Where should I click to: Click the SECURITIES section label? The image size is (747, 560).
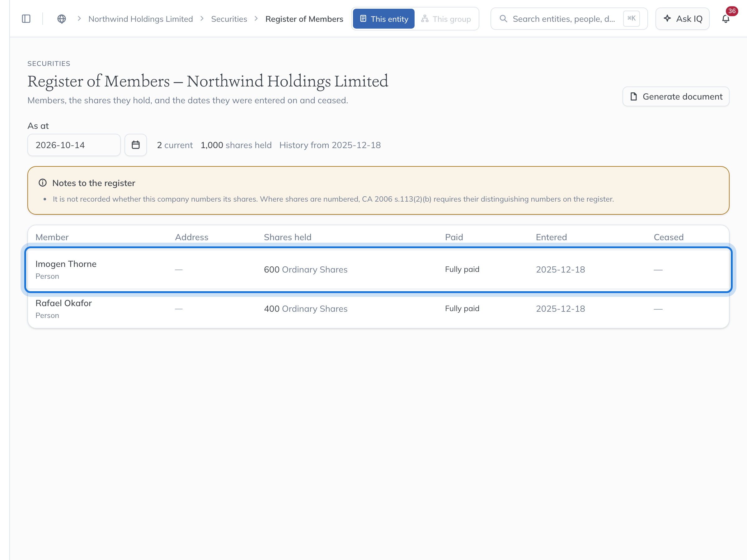coord(49,63)
